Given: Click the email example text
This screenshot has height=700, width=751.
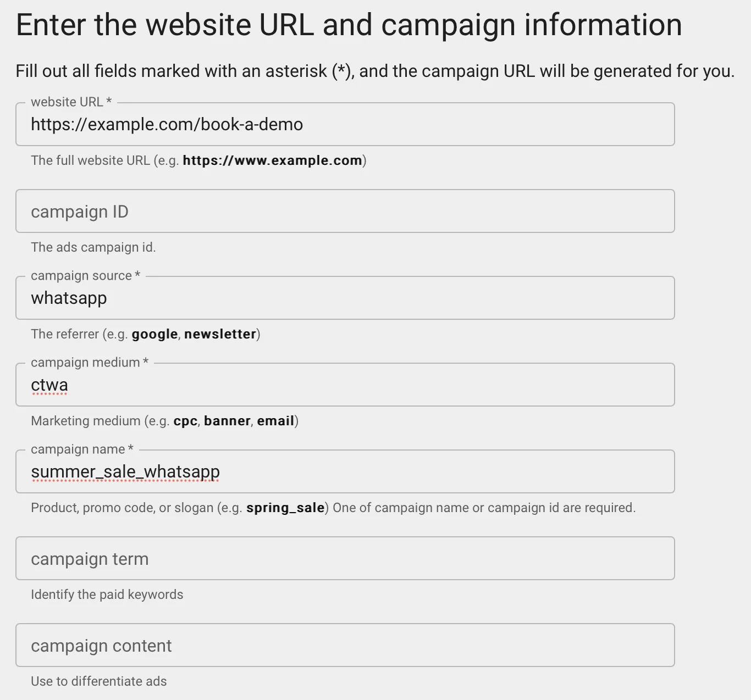Looking at the screenshot, I should pyautogui.click(x=276, y=421).
